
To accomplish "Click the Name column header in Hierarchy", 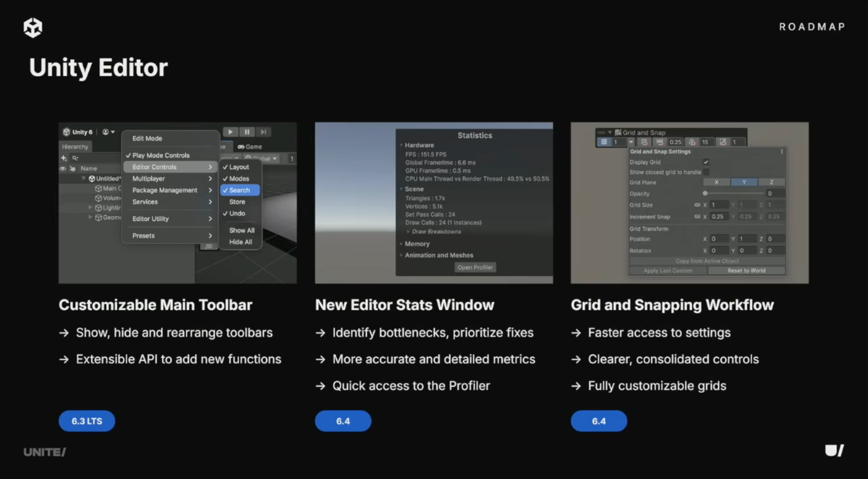I will pyautogui.click(x=89, y=168).
